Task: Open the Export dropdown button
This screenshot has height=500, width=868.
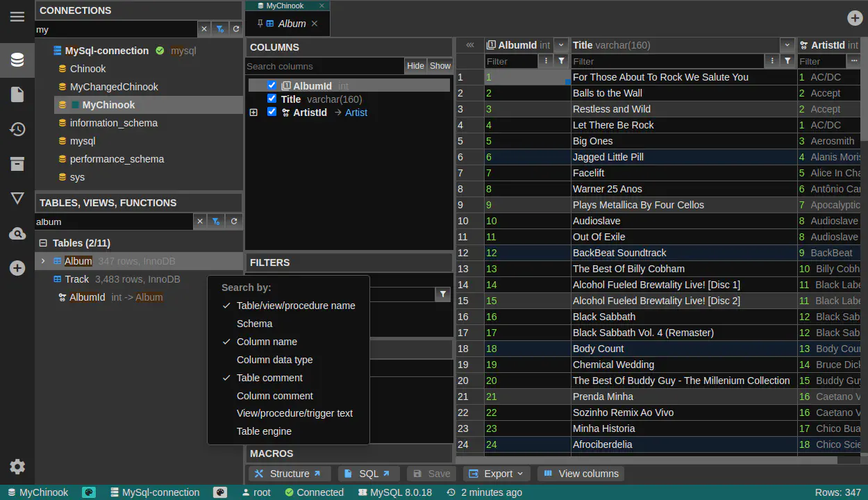Action: pos(496,474)
